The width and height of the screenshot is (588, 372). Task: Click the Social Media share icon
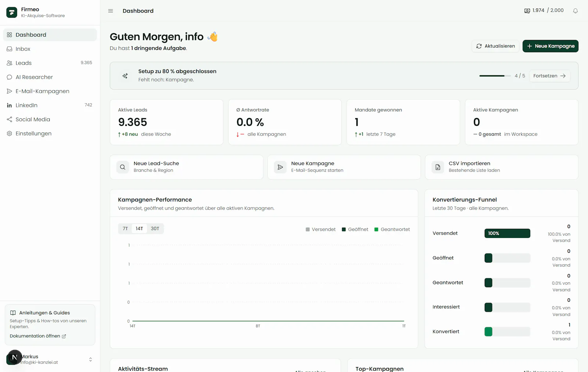10,119
